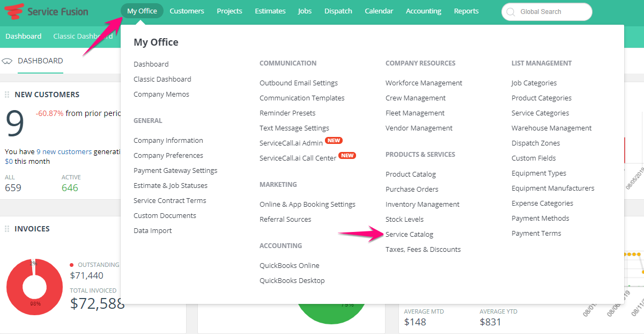Go to Purchase Orders
The width and height of the screenshot is (644, 334).
point(412,190)
